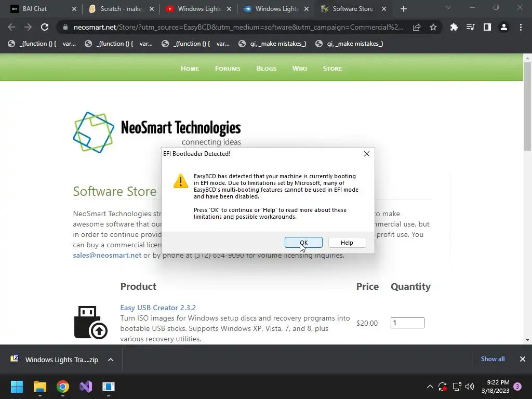This screenshot has width=532, height=399.
Task: Open Forums in site navigation
Action: pyautogui.click(x=228, y=68)
